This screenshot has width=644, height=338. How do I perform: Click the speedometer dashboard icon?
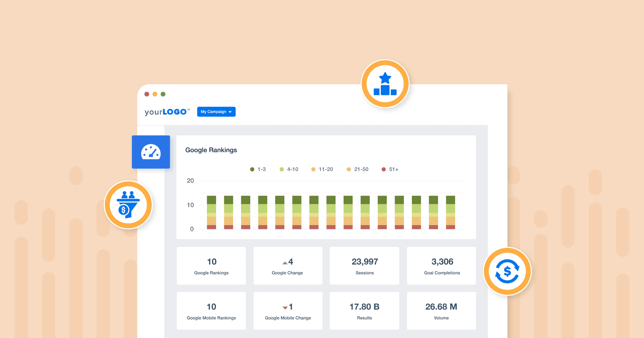(151, 152)
